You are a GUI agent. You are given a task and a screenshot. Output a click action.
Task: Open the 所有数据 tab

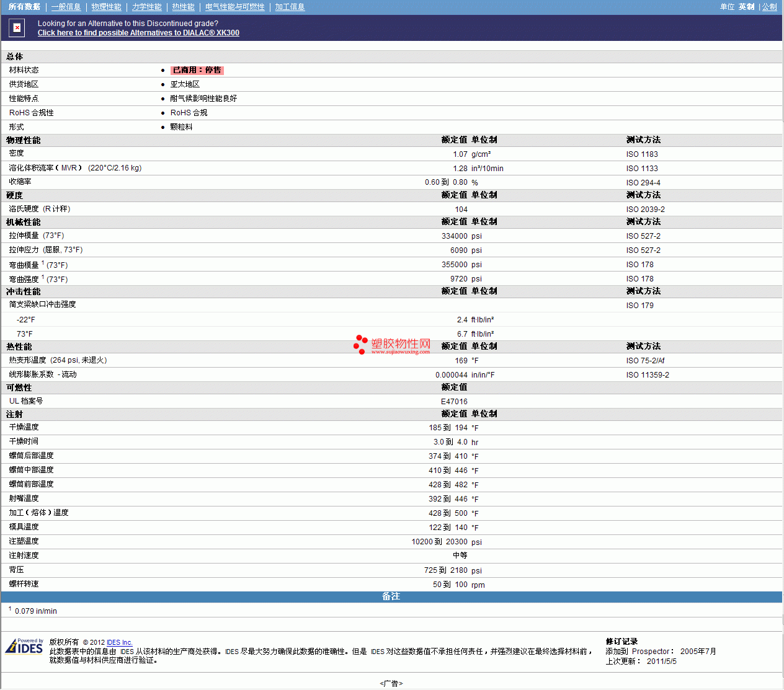pyautogui.click(x=24, y=7)
